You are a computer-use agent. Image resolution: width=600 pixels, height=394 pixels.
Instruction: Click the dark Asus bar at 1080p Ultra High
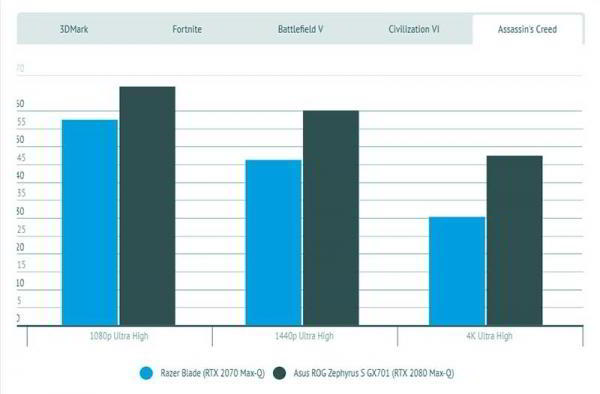pos(147,206)
